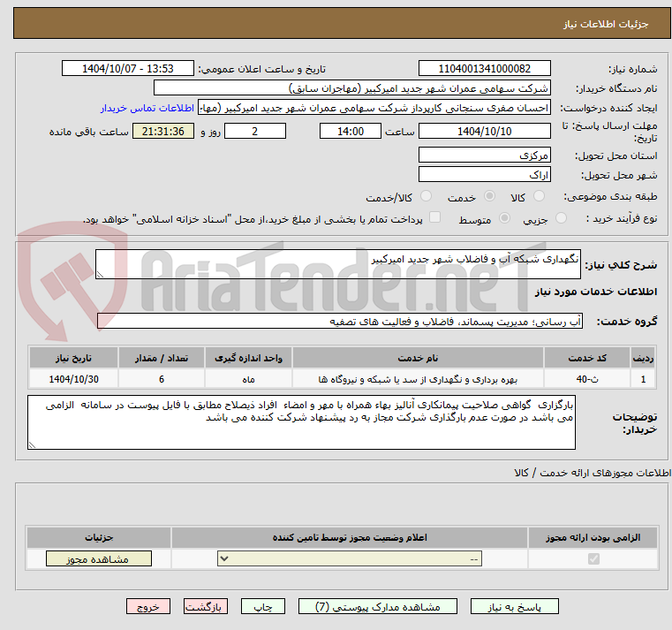Click the جزئیات column header in permits table
The width and height of the screenshot is (672, 630).
click(99, 537)
